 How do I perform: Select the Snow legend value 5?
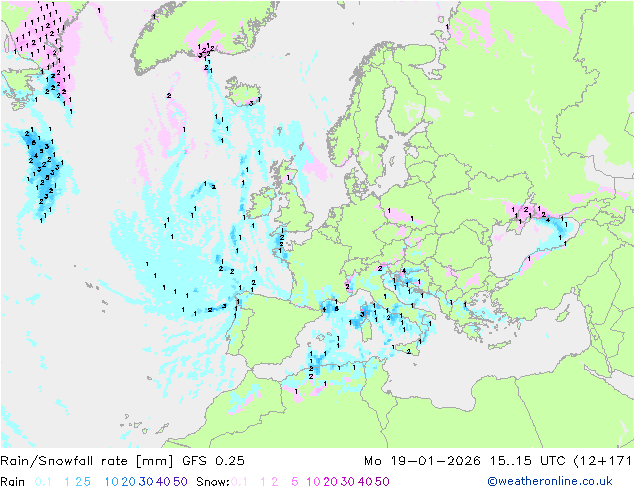coord(295,482)
